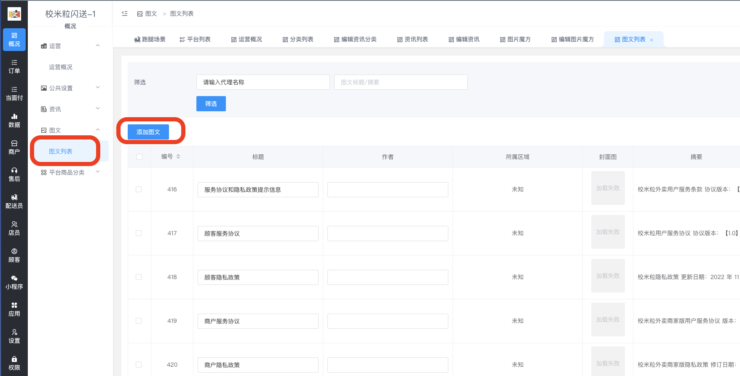The height and width of the screenshot is (376, 740).
Task: Edit the title field 顾客服务协议
Action: coord(258,234)
